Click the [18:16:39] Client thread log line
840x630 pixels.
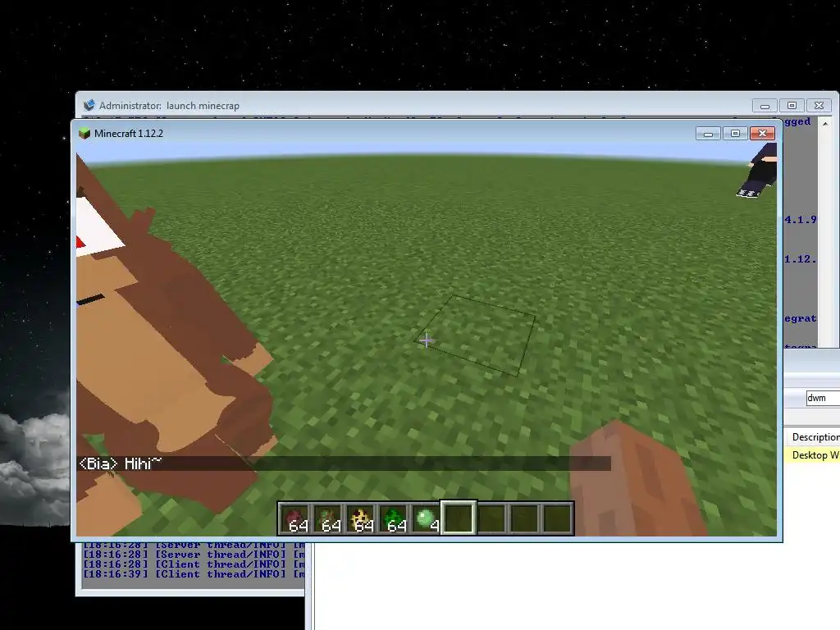pos(194,573)
